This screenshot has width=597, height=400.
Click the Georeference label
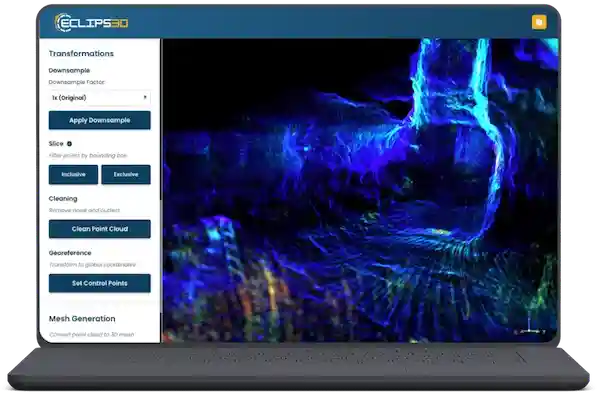click(70, 253)
